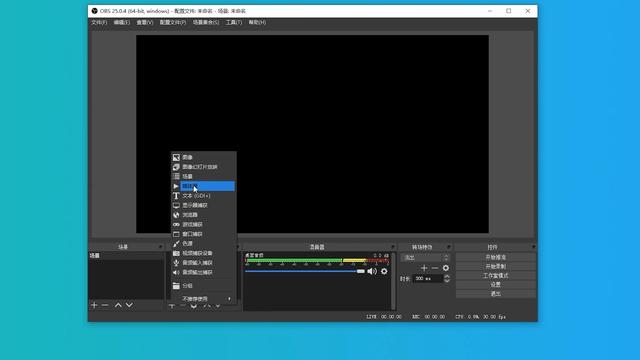Remove transition with minus icon
Screen dimensions: 640x360
point(435,268)
